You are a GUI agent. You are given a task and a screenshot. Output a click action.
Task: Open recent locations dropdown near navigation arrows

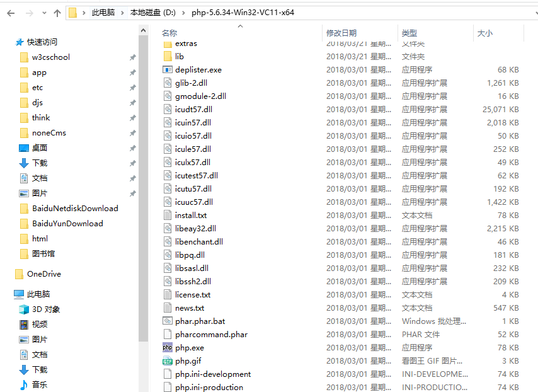pos(44,13)
